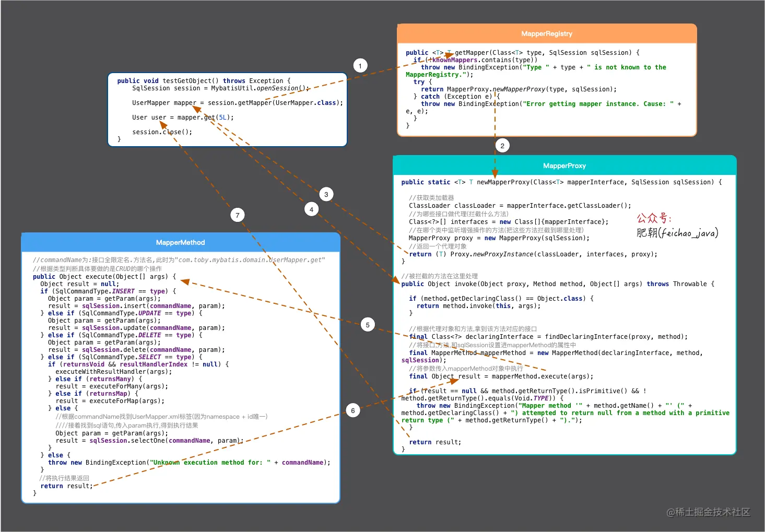Image resolution: width=765 pixels, height=532 pixels.
Task: Click the session.close() statement
Action: click(x=162, y=132)
